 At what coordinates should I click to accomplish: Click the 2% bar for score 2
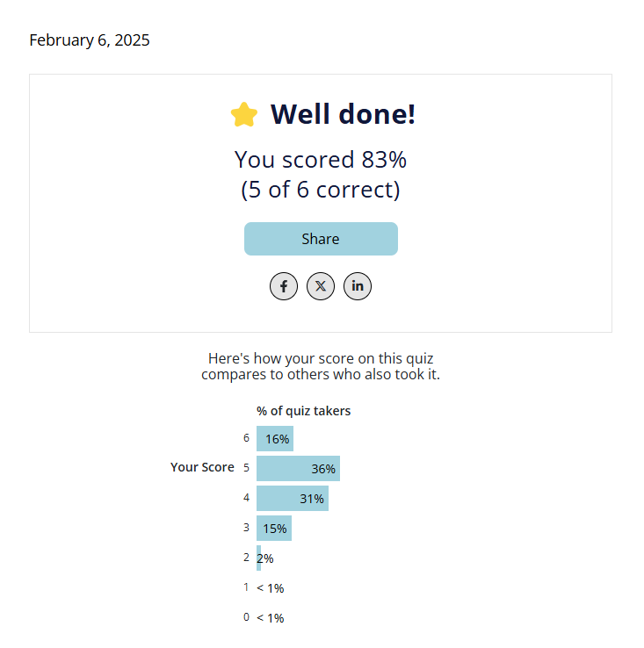click(259, 558)
